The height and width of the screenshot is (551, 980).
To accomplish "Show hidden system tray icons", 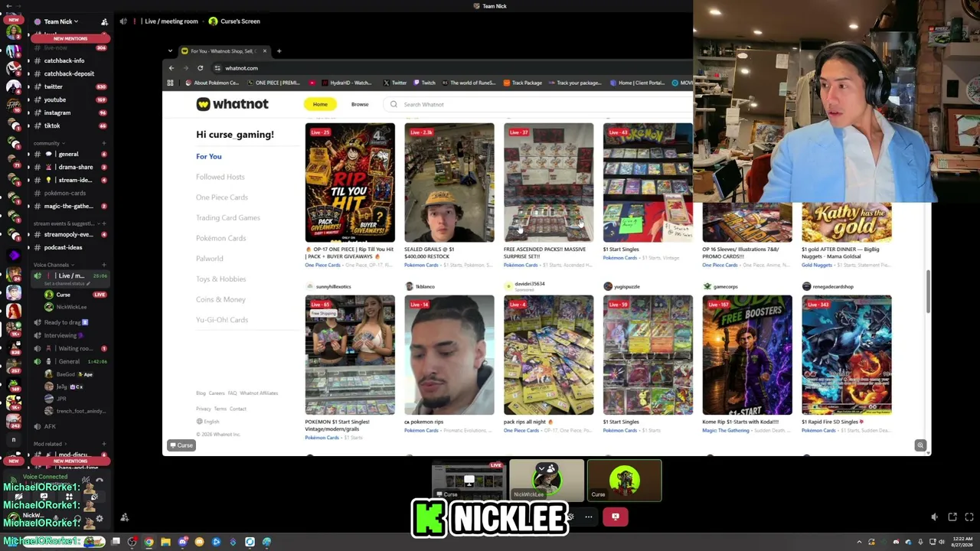I will pos(859,542).
